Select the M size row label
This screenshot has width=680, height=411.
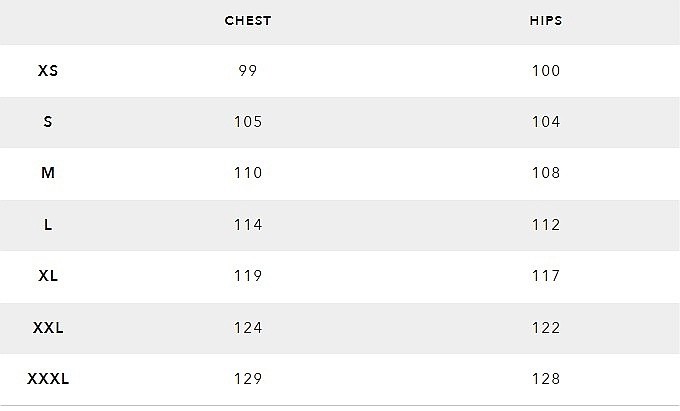click(48, 173)
